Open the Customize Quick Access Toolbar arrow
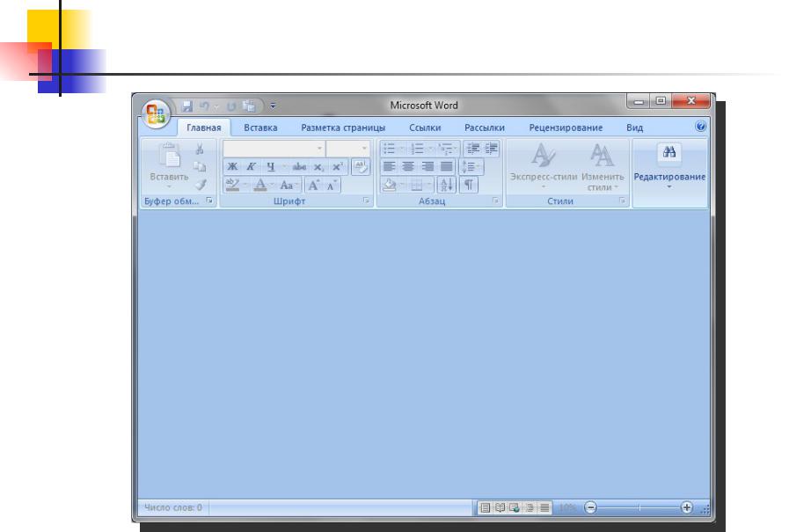 pos(273,106)
